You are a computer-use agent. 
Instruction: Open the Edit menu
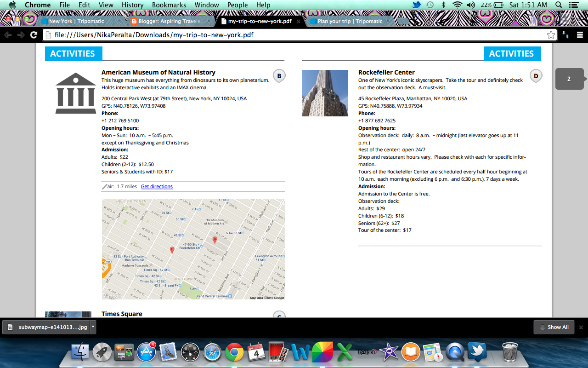point(84,5)
